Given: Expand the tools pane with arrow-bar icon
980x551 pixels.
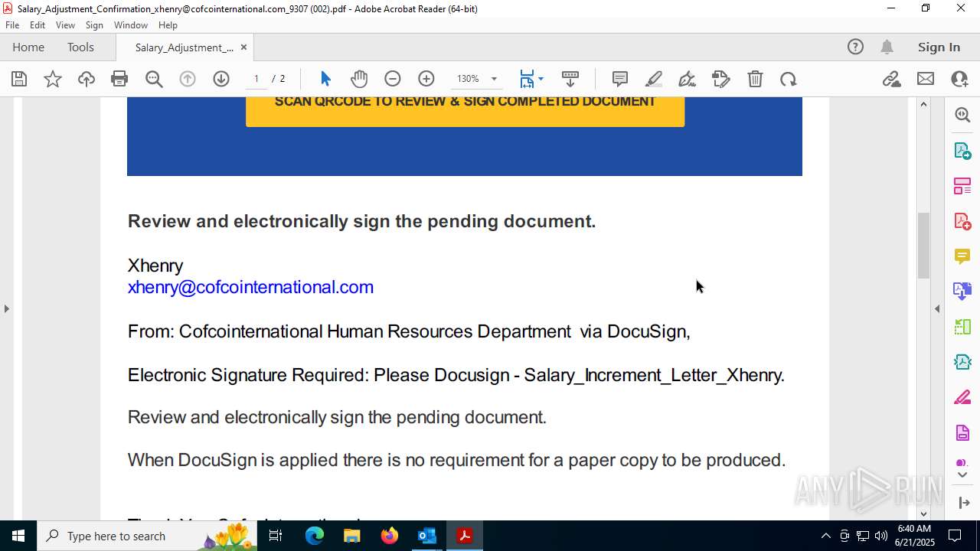Looking at the screenshot, I should pos(963,503).
